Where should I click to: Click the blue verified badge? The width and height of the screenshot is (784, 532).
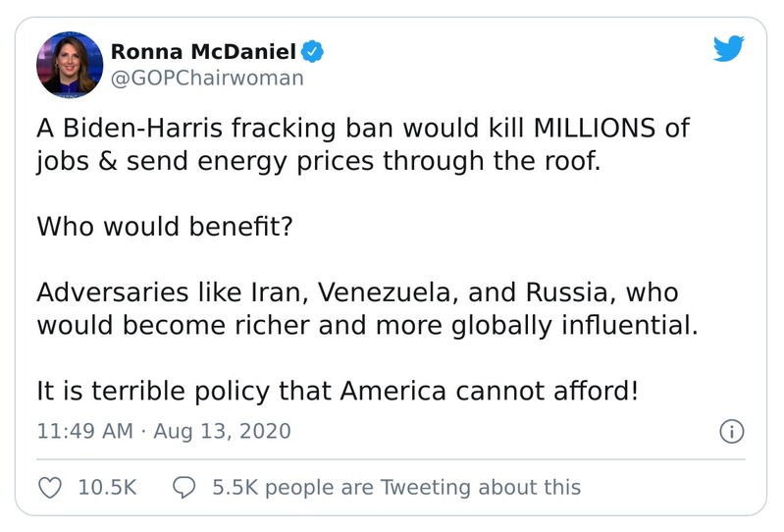(x=312, y=50)
